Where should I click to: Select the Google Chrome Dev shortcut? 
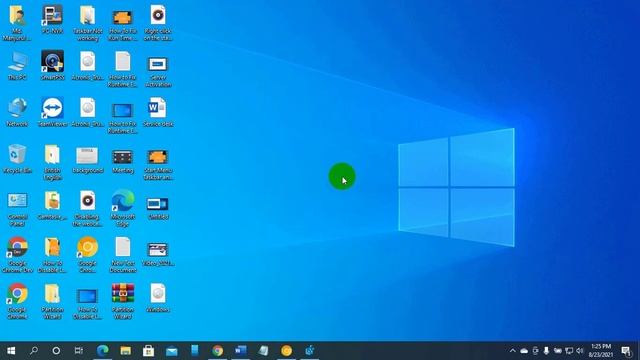17,255
